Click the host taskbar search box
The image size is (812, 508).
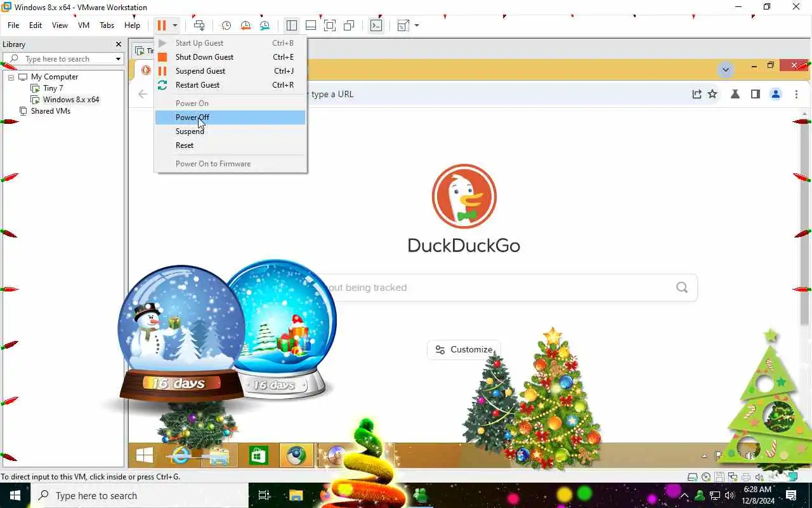(x=140, y=495)
